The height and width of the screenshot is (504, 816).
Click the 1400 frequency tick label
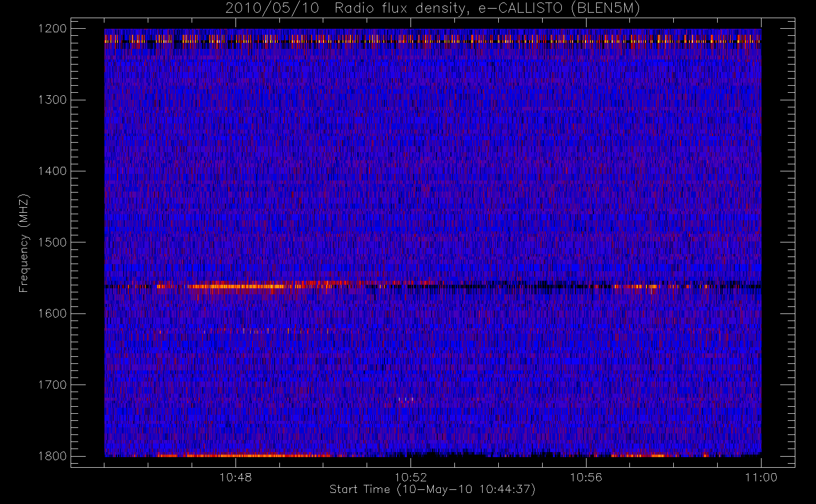click(52, 171)
